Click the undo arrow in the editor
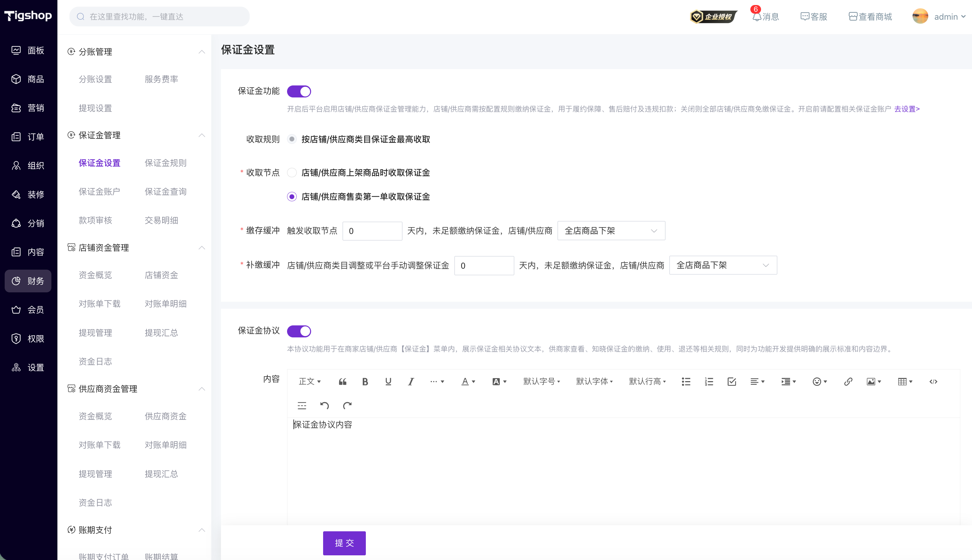The height and width of the screenshot is (560, 972). pos(324,405)
